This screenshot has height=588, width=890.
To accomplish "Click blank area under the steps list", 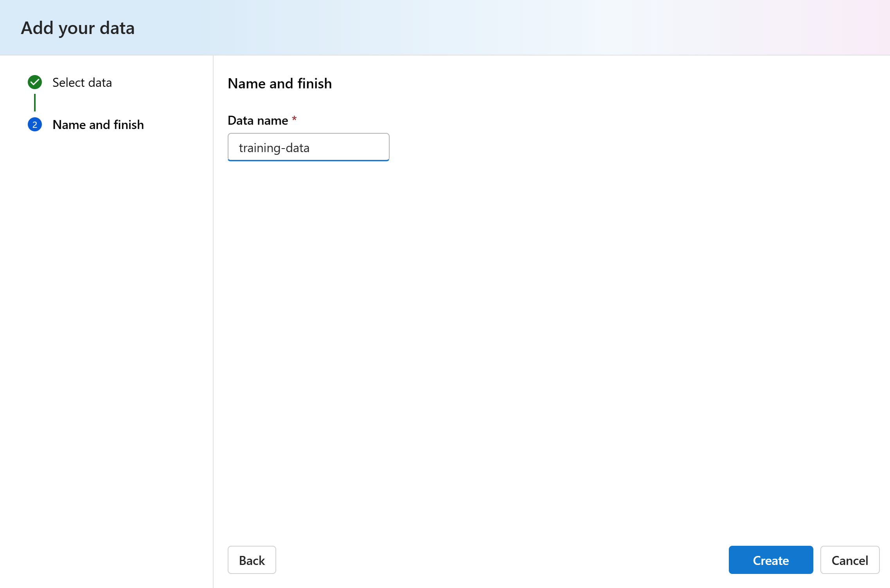I will (x=106, y=352).
